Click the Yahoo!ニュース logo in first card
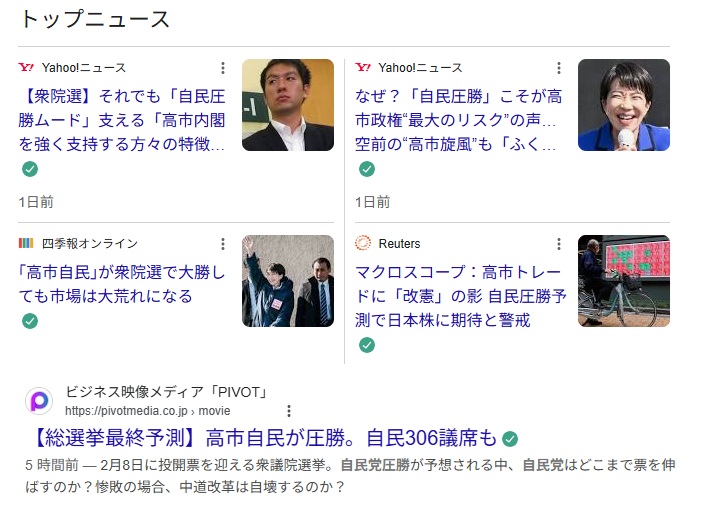Screen dimensions: 721x512 [26, 68]
